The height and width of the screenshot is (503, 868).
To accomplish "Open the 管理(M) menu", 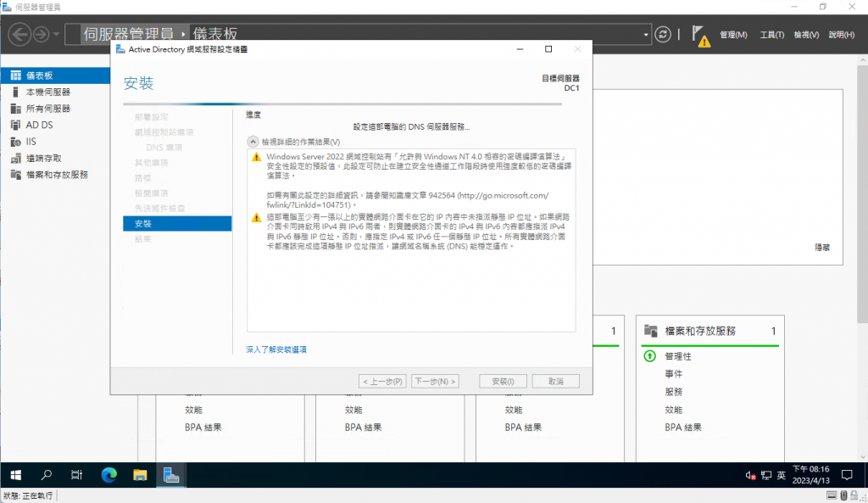I will pyautogui.click(x=733, y=35).
